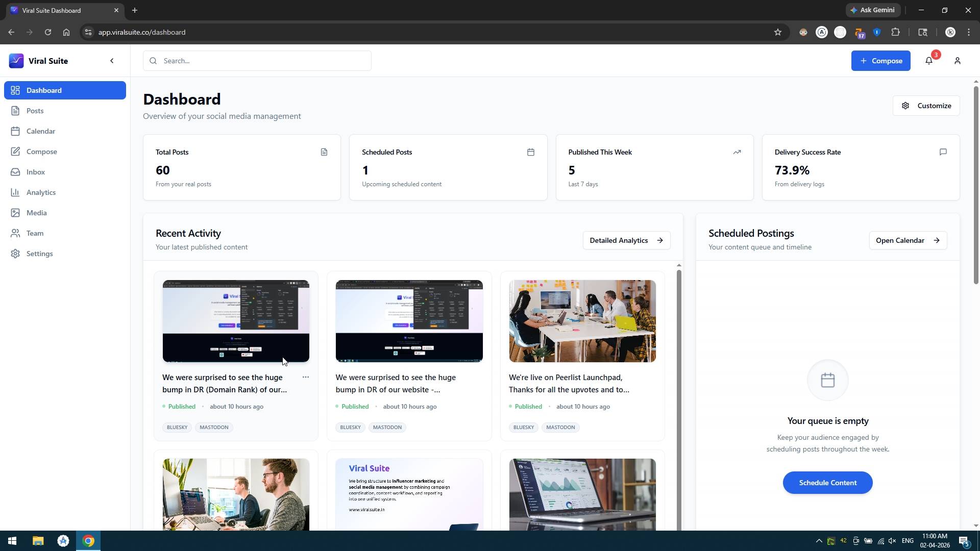Open Calendar from the sidebar
Screen dimensions: 980x551
[x=65, y=131]
